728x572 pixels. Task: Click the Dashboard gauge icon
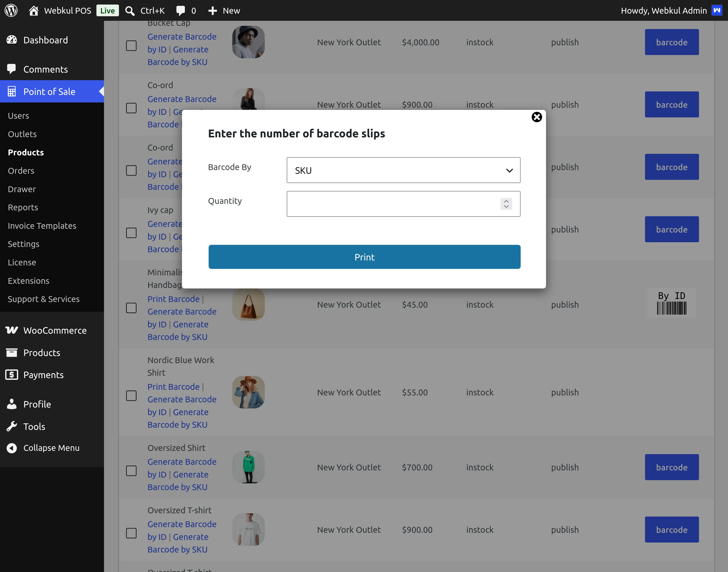pos(12,40)
